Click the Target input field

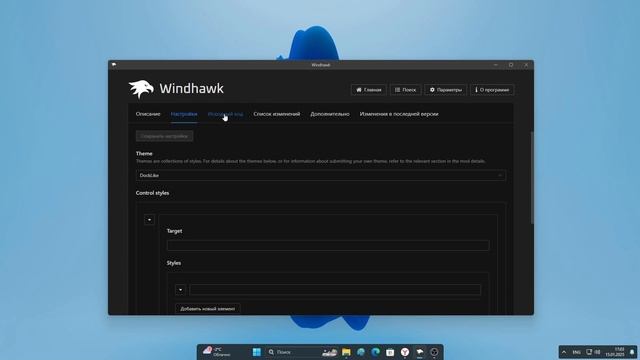pos(328,245)
